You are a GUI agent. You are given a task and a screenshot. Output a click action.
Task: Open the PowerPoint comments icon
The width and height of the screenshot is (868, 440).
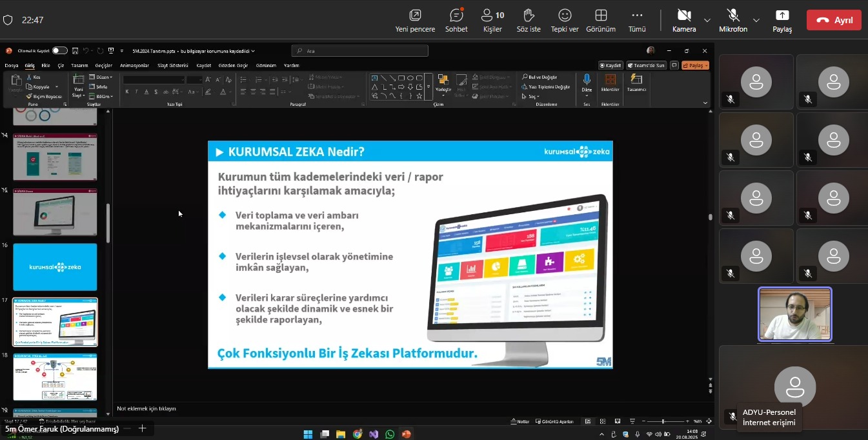pyautogui.click(x=674, y=65)
